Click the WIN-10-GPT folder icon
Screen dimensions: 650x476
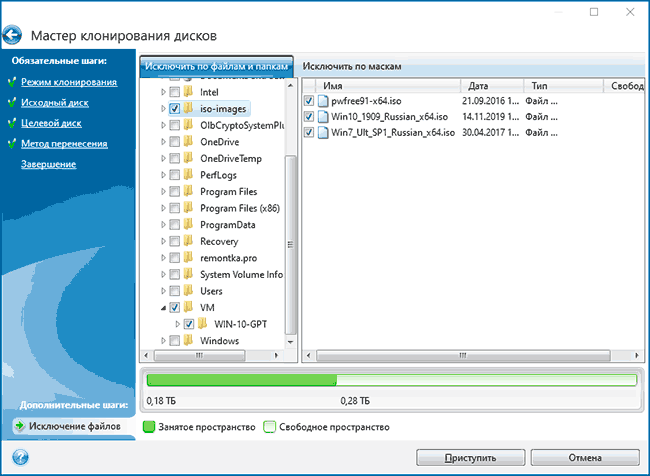202,324
